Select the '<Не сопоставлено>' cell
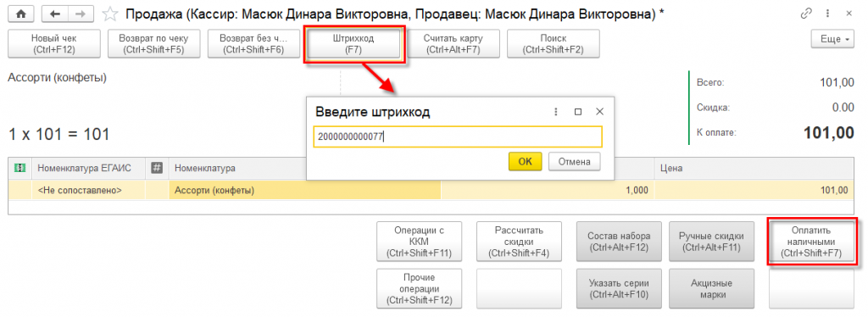Viewport: 868px width, 317px height. coord(88,191)
